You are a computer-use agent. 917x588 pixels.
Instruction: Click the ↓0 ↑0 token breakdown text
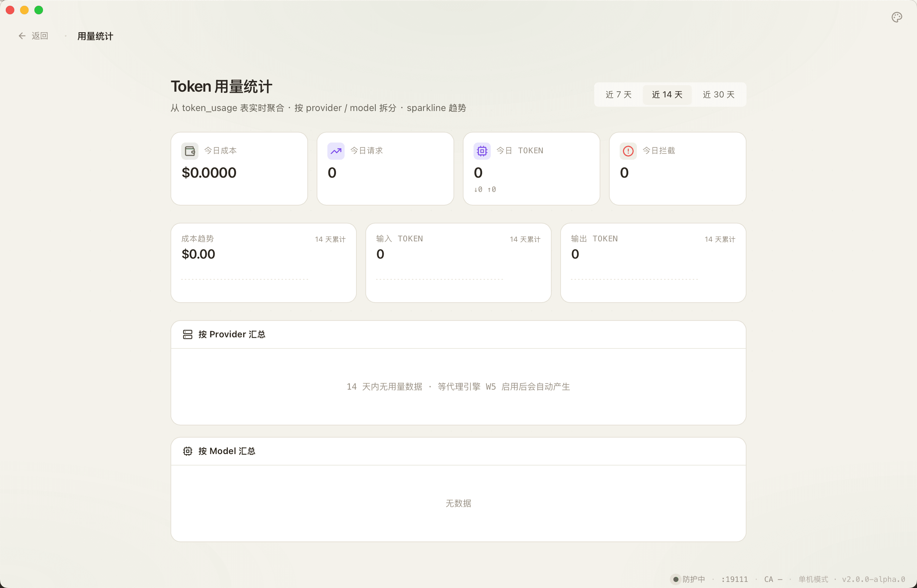tap(485, 189)
